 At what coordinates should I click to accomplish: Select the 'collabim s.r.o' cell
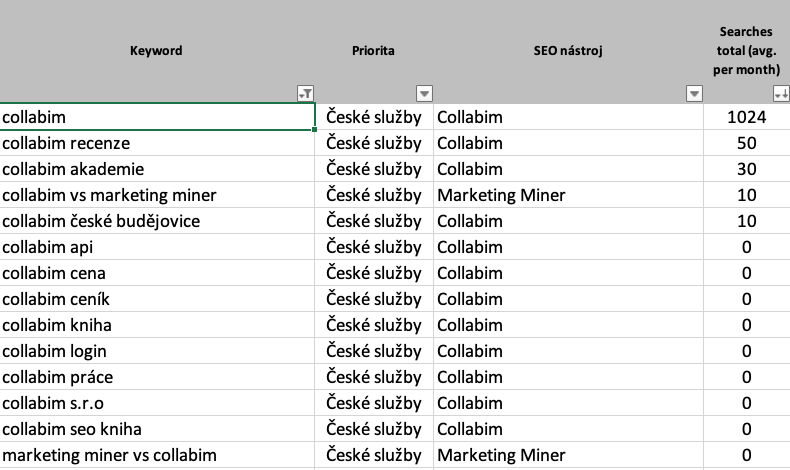click(x=157, y=403)
